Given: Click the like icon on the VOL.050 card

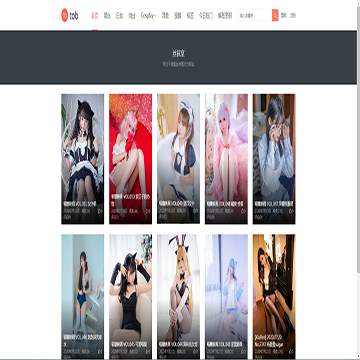Looking at the screenshot, I should click(148, 211).
